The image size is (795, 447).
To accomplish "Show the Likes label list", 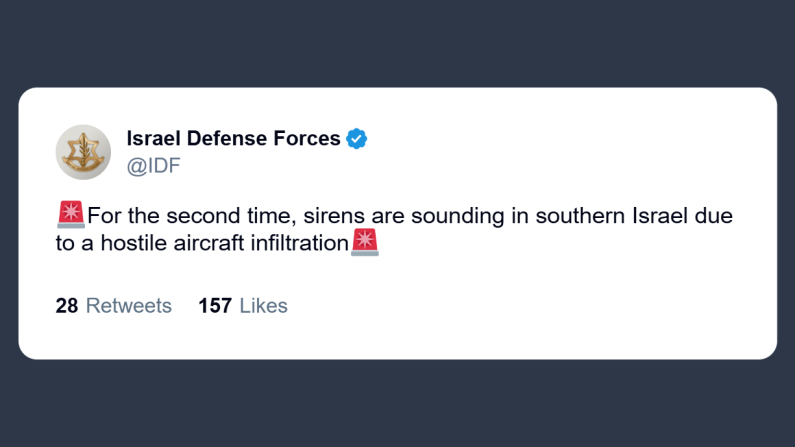I will tap(263, 306).
